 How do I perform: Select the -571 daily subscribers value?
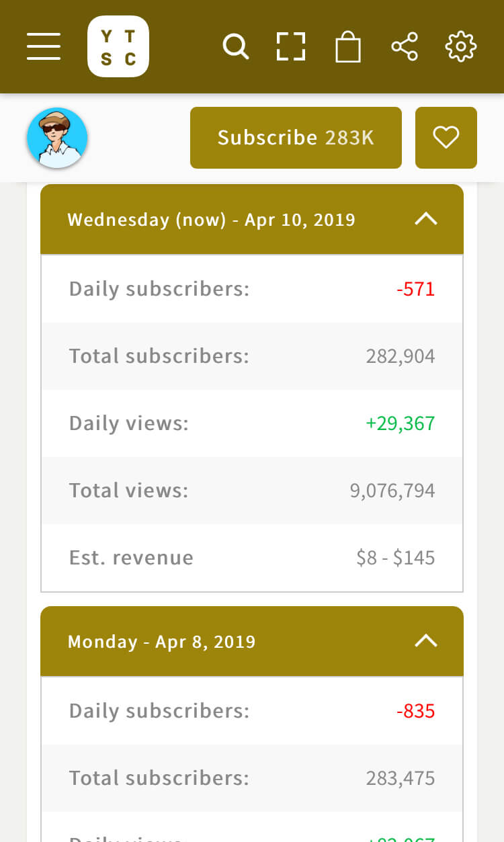click(415, 290)
